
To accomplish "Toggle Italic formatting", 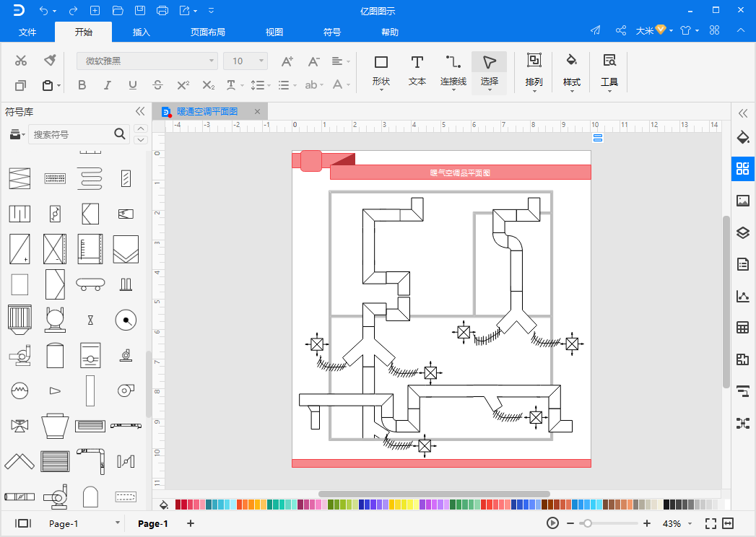I will tap(107, 85).
